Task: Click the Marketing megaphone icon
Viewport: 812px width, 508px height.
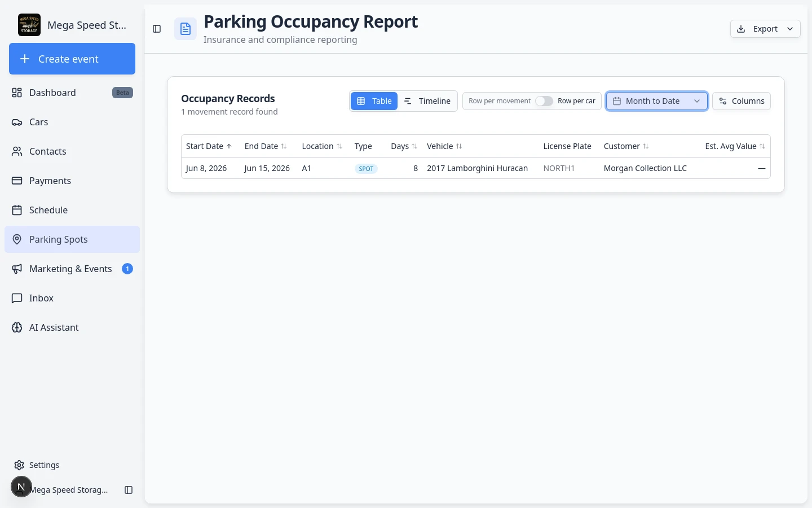Action: click(17, 269)
